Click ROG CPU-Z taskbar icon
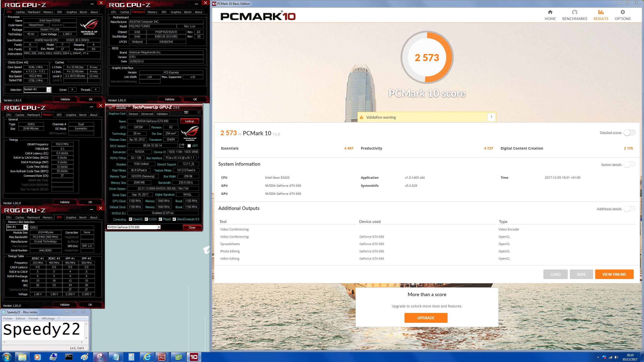644x362 pixels. tap(162, 357)
